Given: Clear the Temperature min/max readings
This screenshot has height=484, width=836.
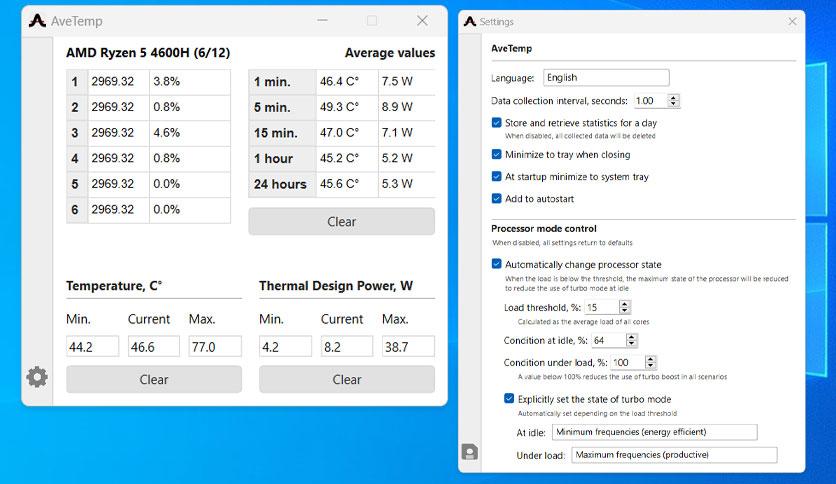Looking at the screenshot, I should point(154,379).
